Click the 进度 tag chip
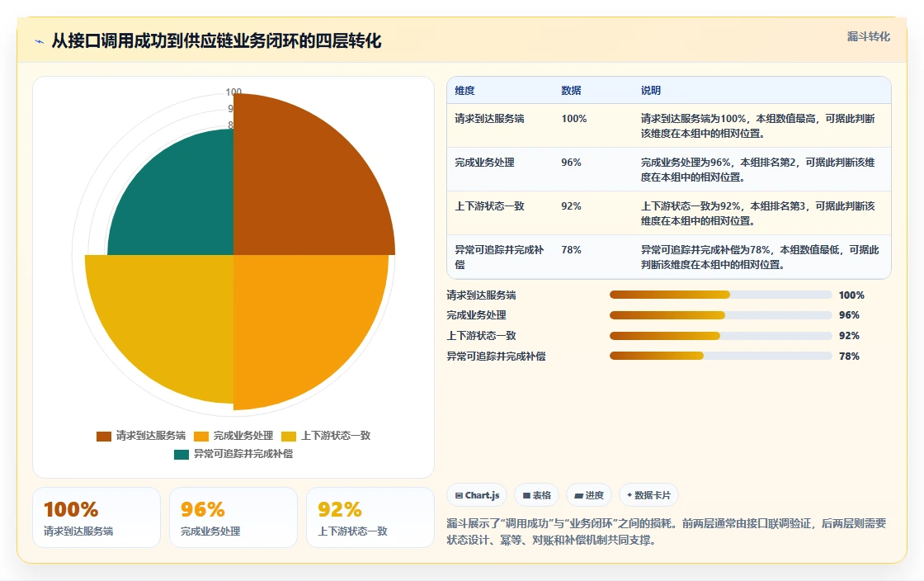924x581 pixels. click(589, 495)
